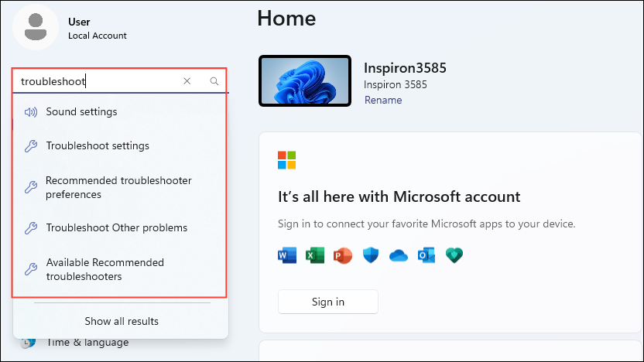Clear the troubleshoot search text
644x362 pixels.
click(187, 81)
